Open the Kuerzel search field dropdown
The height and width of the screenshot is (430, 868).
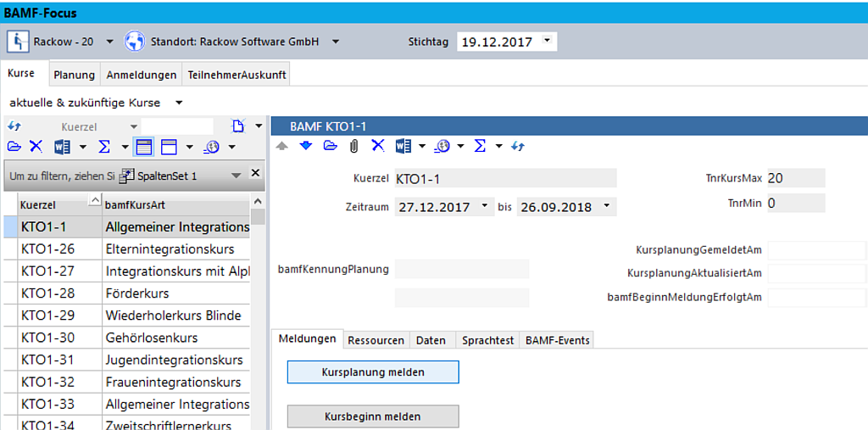[133, 127]
